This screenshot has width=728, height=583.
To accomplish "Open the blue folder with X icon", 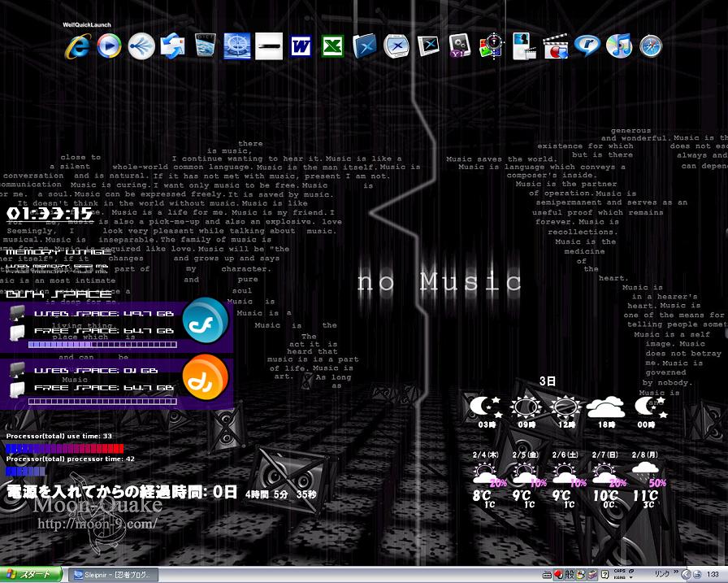I will click(364, 46).
